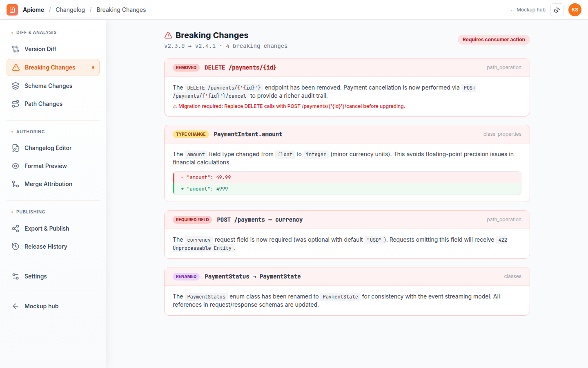
Task: Click the REMOVED badge
Action: point(186,67)
